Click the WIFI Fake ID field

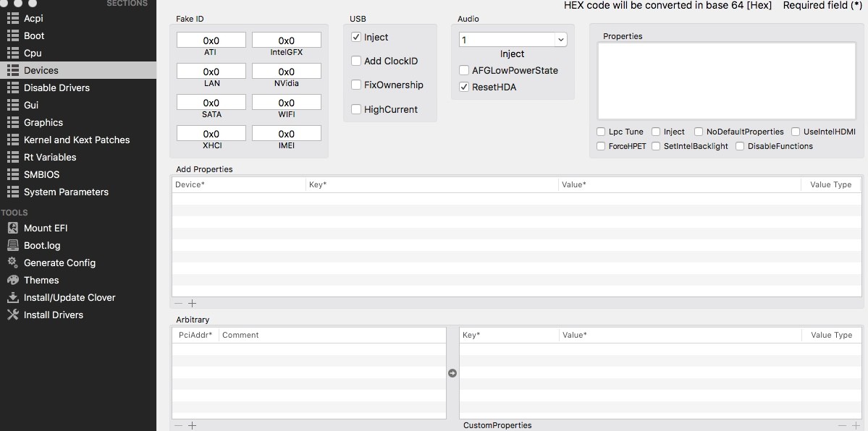click(286, 102)
